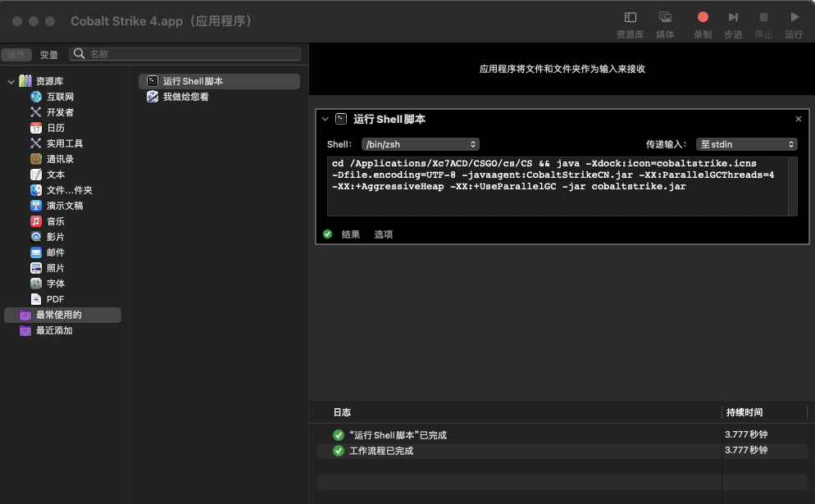
Task: Select the 邮件 mail category icon
Action: coord(36,252)
